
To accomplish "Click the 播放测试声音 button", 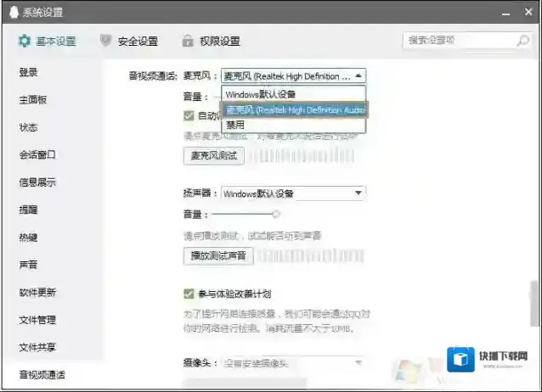I will [217, 255].
